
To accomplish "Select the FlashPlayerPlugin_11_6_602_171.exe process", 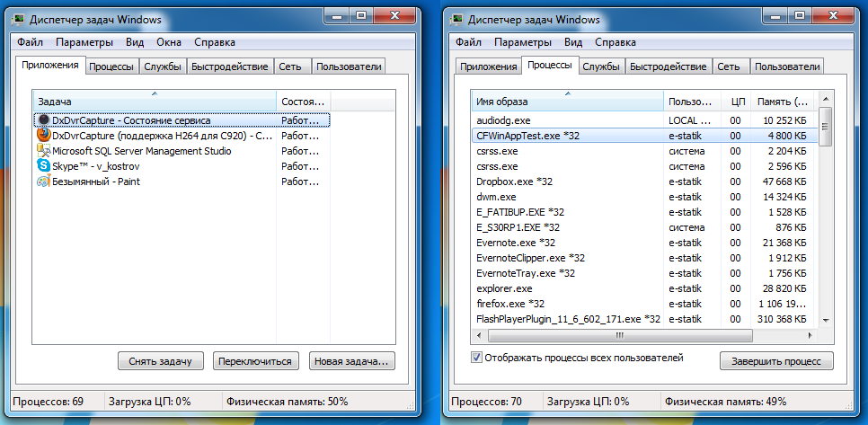I will click(643, 319).
